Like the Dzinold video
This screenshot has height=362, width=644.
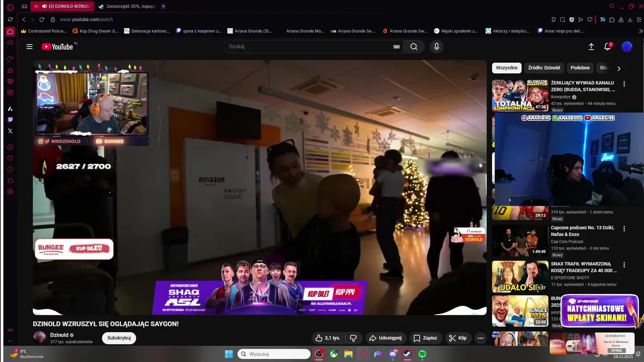(x=328, y=338)
